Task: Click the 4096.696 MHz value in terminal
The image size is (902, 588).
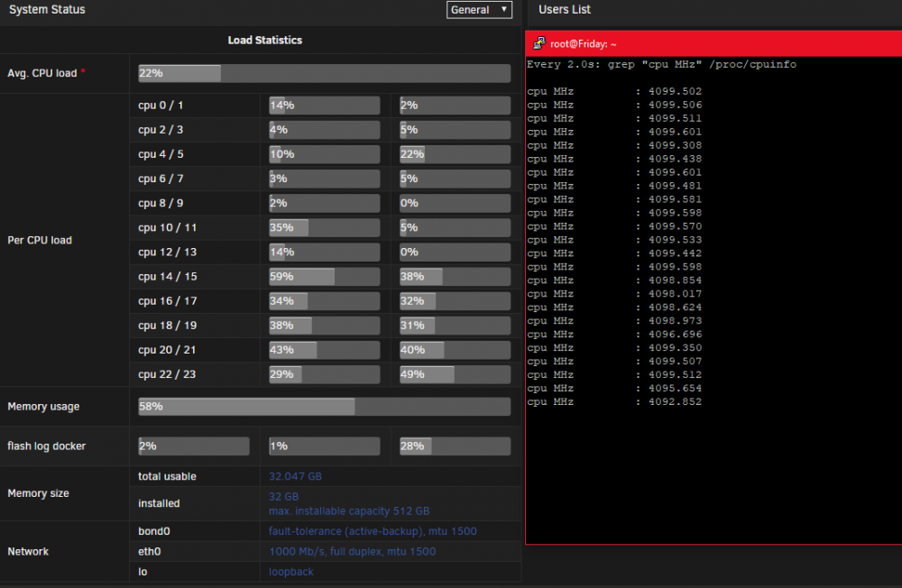Action: coord(676,335)
